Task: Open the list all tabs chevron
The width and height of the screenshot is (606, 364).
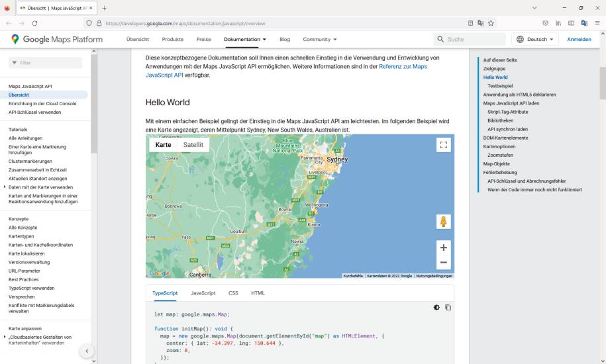Action: click(x=534, y=8)
